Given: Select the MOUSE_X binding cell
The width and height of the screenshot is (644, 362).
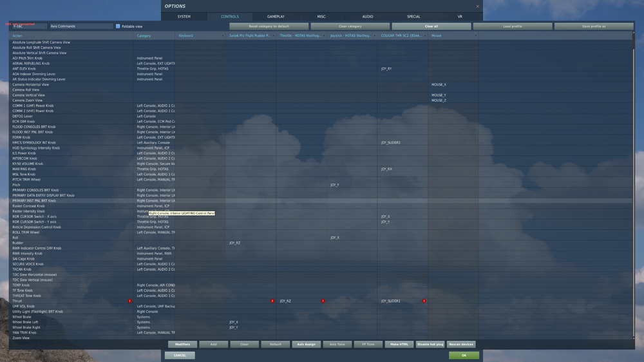Looking at the screenshot, I should click(x=439, y=84).
